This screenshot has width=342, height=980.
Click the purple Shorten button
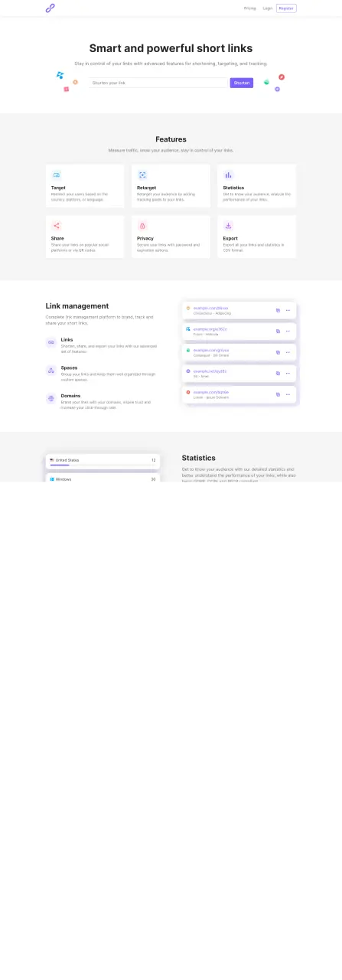[x=242, y=83]
